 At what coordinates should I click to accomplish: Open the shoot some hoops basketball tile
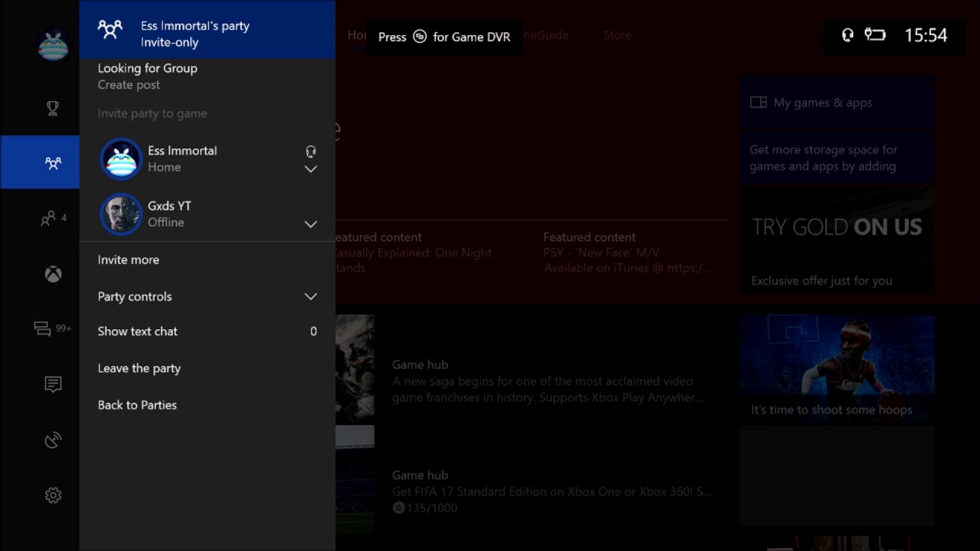click(837, 369)
